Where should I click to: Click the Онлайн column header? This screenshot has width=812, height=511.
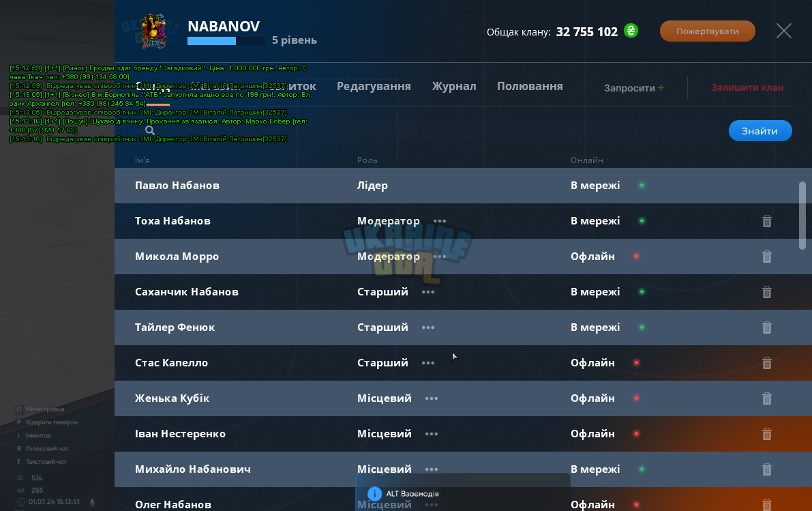click(587, 160)
